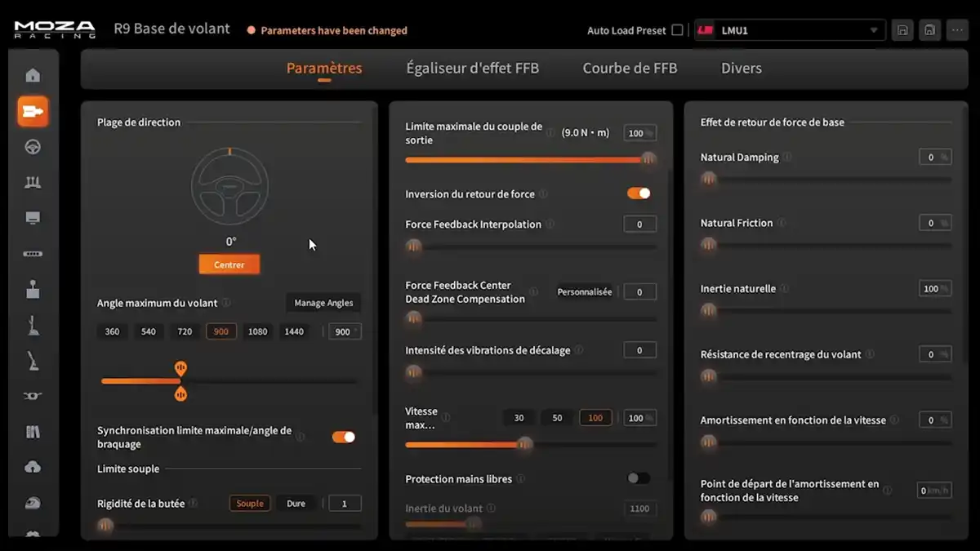
Task: Click the save preset icon
Action: [x=902, y=30]
